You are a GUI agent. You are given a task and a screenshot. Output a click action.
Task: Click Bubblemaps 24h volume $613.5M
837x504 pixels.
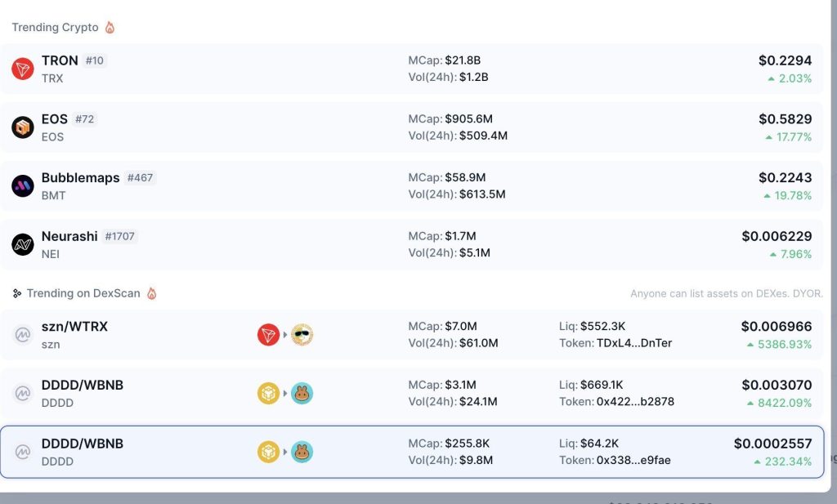pyautogui.click(x=482, y=194)
